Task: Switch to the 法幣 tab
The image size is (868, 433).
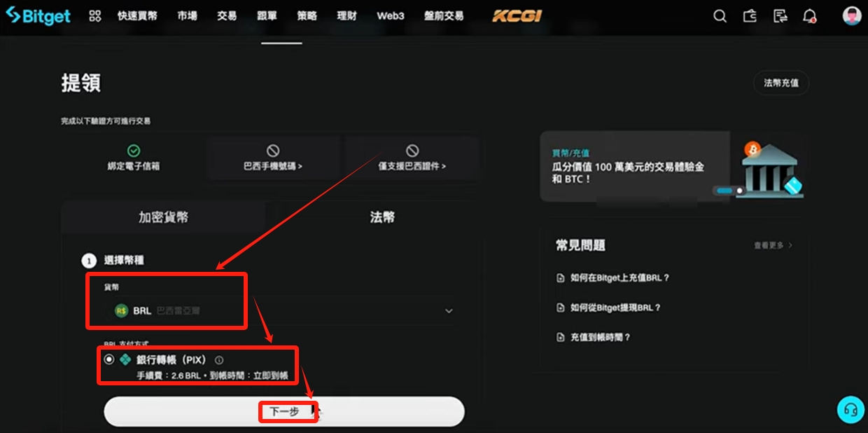Action: pos(382,217)
